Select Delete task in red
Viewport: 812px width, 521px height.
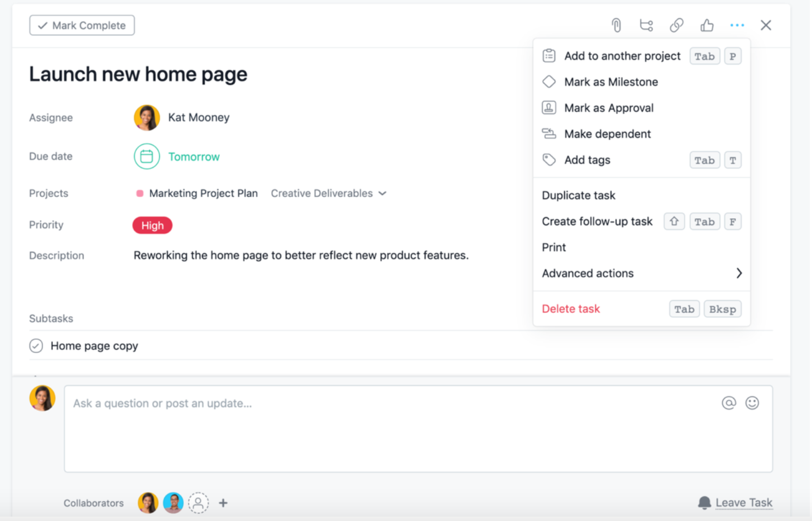pos(642,309)
